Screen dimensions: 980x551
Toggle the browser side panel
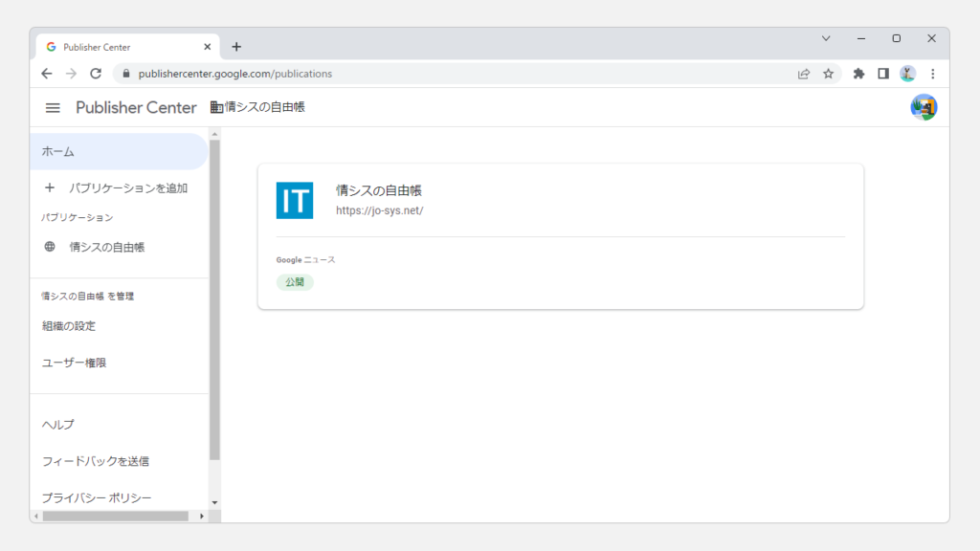883,74
